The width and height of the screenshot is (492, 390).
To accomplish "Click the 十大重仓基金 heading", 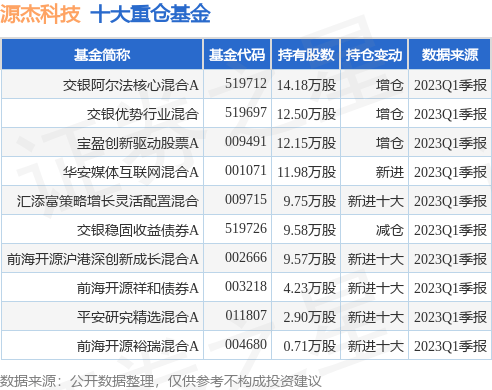I will 150,14.
